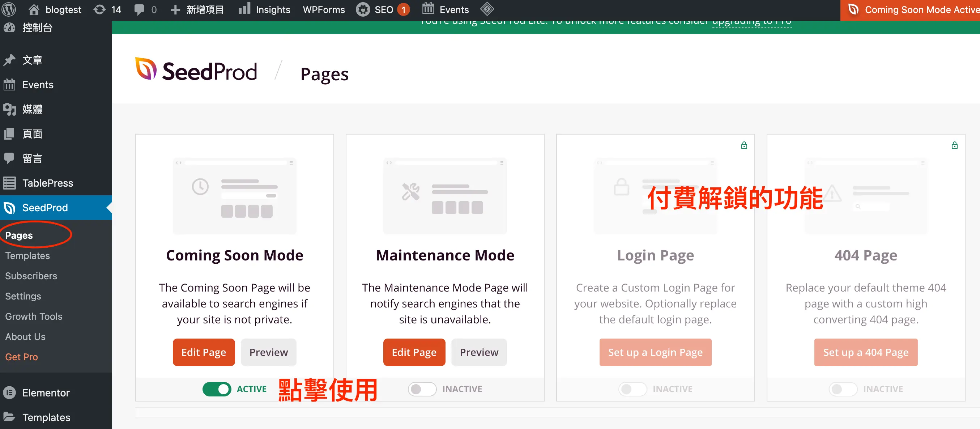Image resolution: width=980 pixels, height=429 pixels.
Task: Click Edit Page for Coming Soon Mode
Action: coord(204,352)
